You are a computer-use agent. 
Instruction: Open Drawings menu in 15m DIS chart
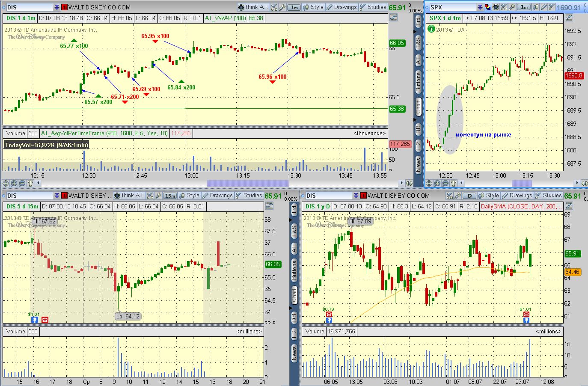217,196
